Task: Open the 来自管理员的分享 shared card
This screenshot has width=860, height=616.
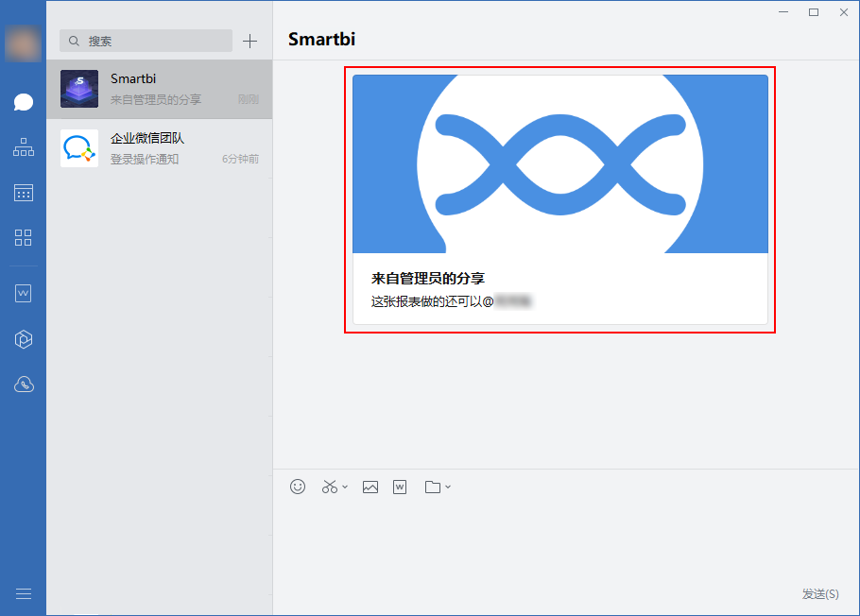Action: [x=560, y=199]
